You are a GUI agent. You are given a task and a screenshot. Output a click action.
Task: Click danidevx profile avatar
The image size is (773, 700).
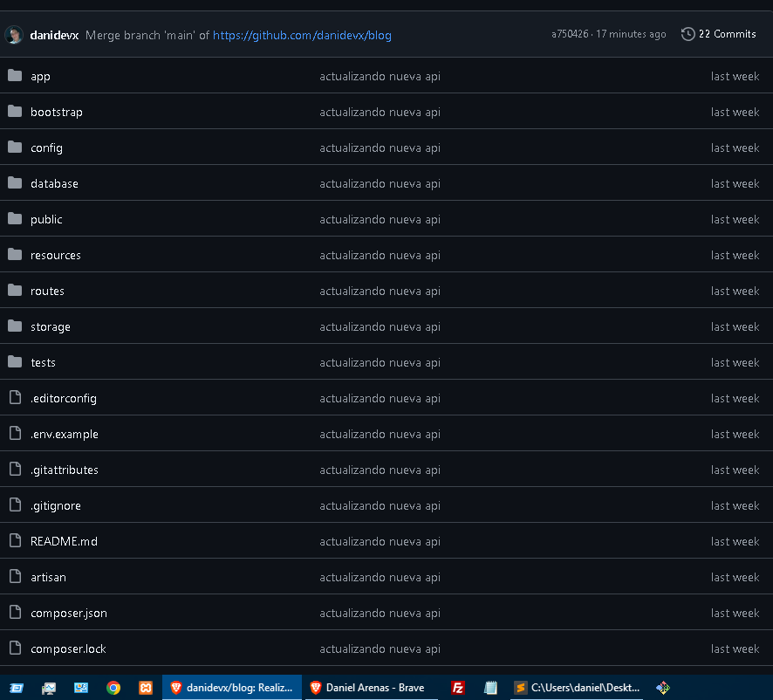point(14,35)
